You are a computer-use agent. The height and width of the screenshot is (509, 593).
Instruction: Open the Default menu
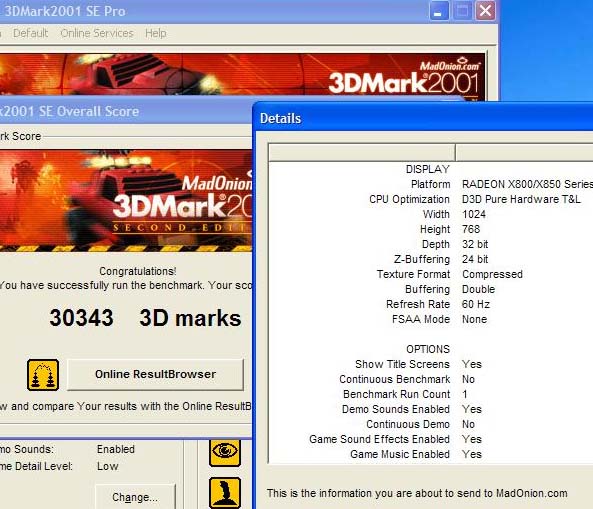coord(31,33)
